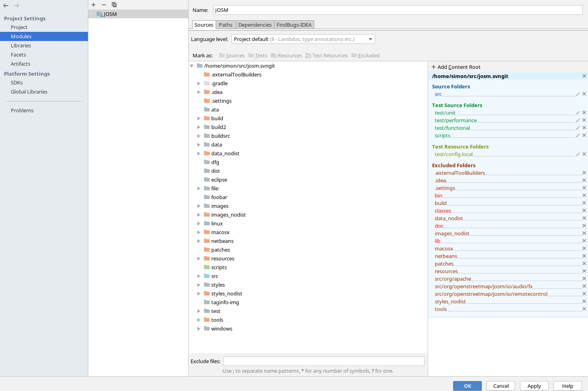Edit properties of src source folder
The height and width of the screenshot is (391, 588).
[x=578, y=94]
